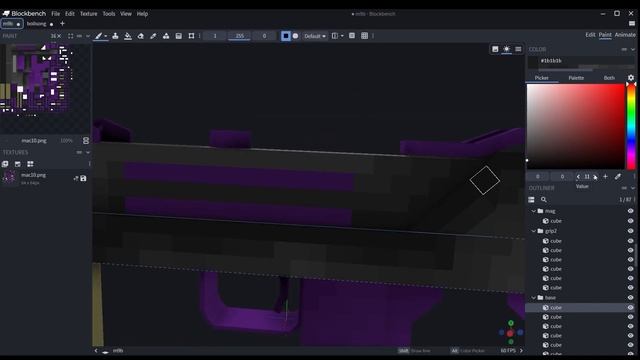
Task: Switch to the Palette tab
Action: (576, 78)
